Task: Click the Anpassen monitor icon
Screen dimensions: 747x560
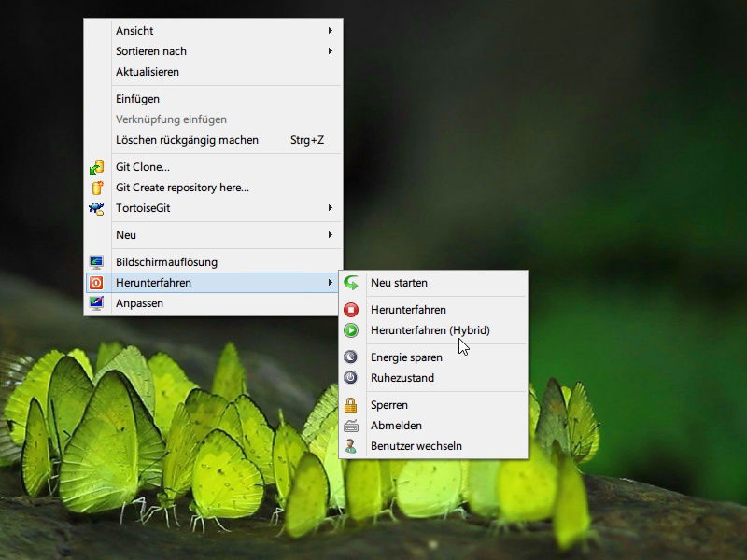Action: coord(96,303)
